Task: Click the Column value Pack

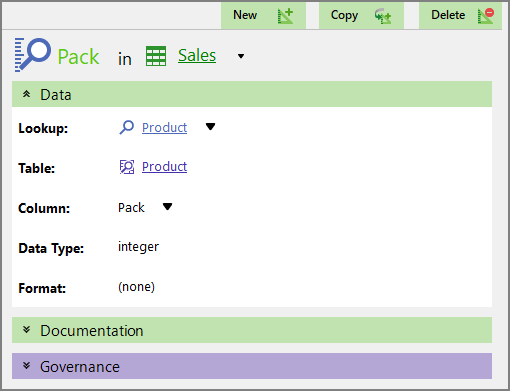Action: (x=131, y=208)
